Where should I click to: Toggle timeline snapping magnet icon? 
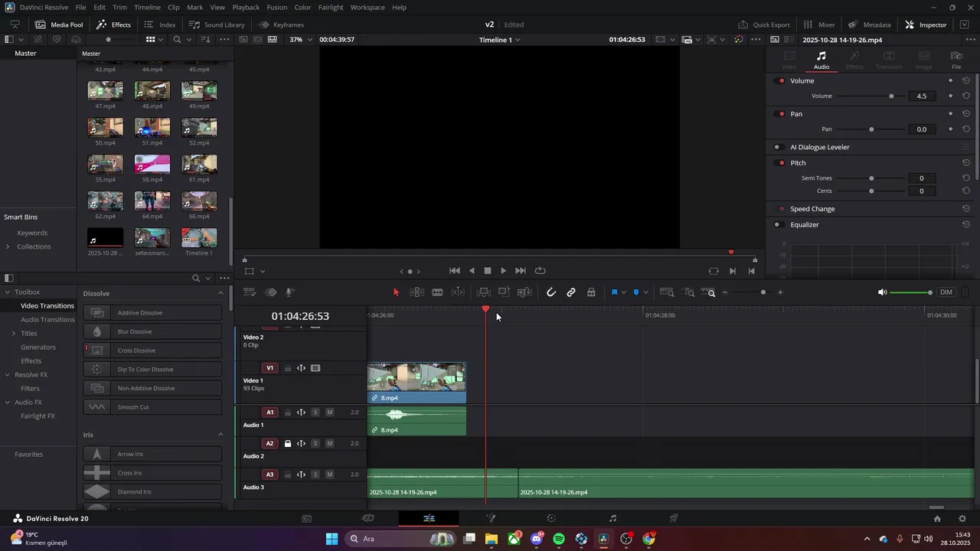pos(550,292)
